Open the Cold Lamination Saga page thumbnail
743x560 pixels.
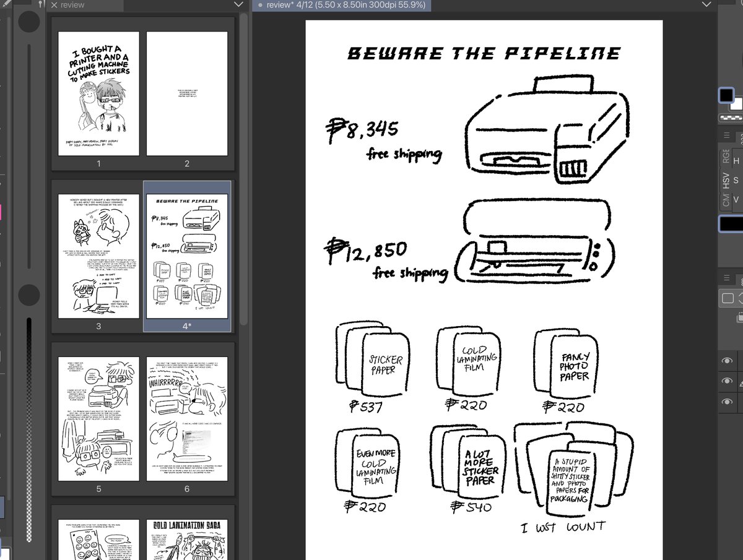tap(187, 540)
